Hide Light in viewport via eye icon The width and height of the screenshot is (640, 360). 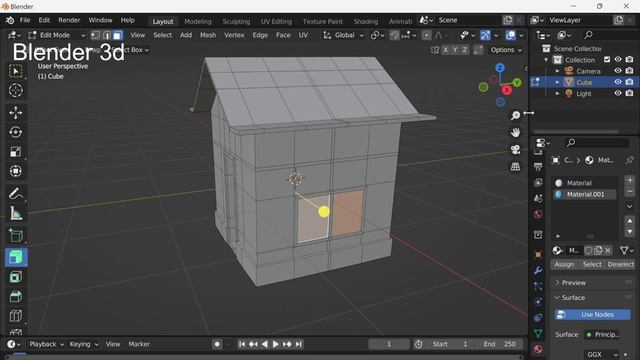click(x=618, y=93)
